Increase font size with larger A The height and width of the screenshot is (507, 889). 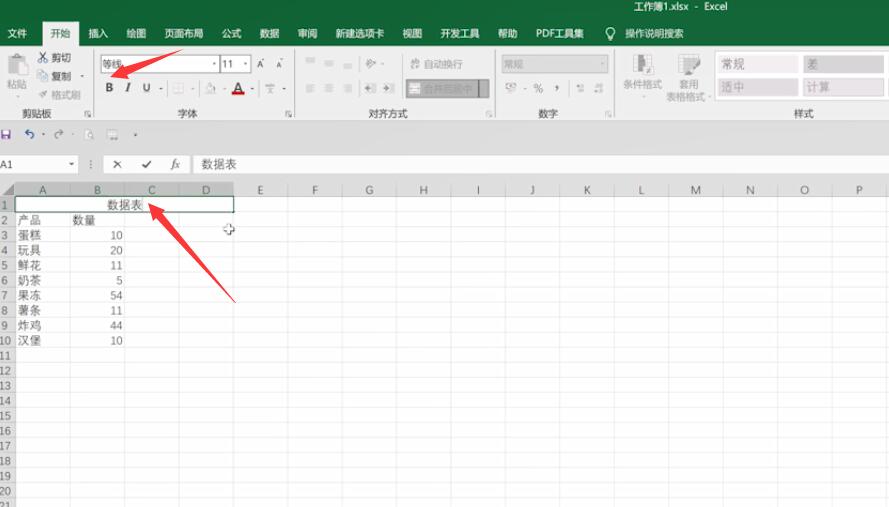[260, 64]
